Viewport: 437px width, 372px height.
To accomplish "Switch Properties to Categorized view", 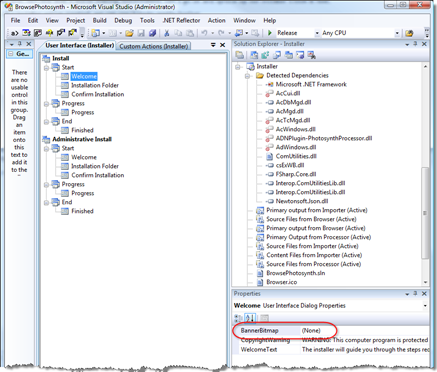I will click(238, 318).
